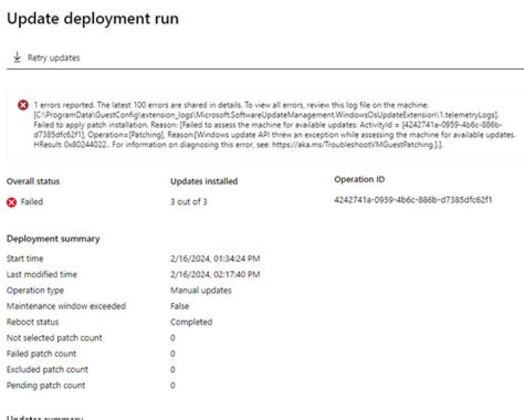The image size is (524, 420).
Task: Click the red error icon in the error banner
Action: point(23,105)
